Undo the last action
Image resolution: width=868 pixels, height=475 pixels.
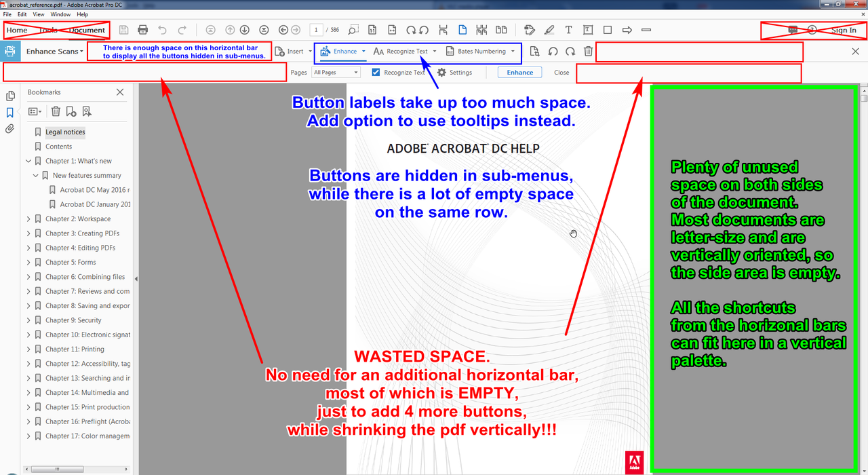pos(162,30)
